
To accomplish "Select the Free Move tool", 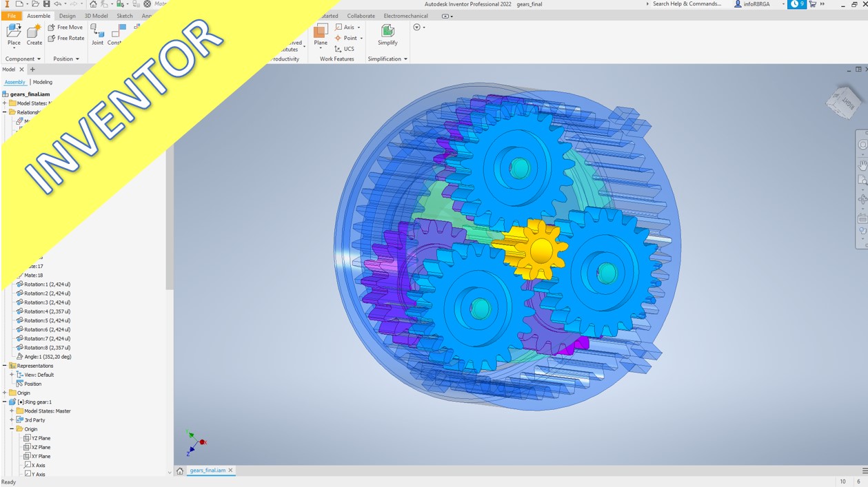I will [x=65, y=28].
